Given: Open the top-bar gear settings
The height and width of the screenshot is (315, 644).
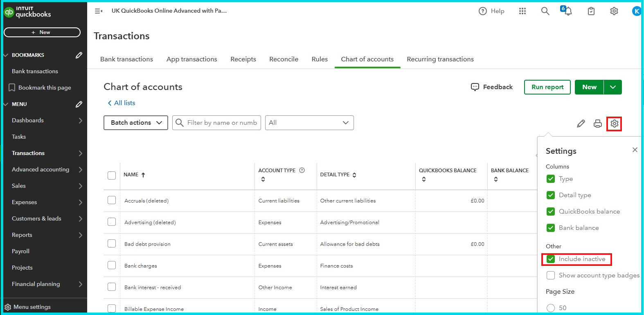Looking at the screenshot, I should click(614, 11).
